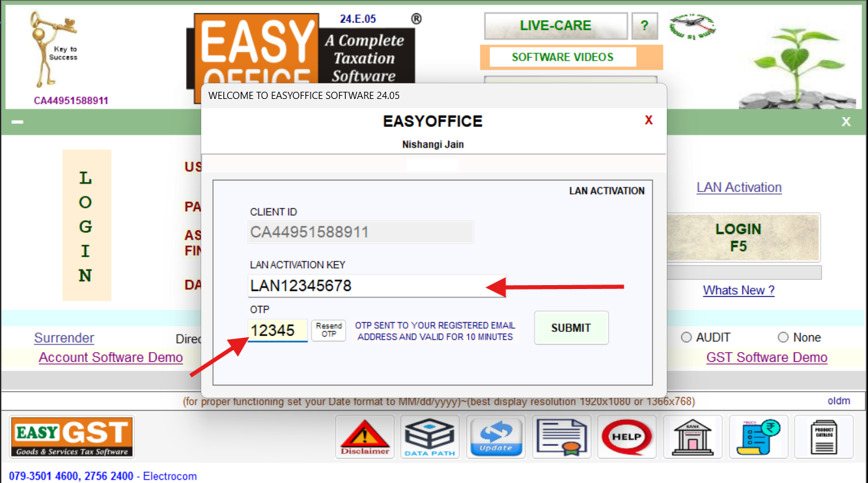The width and height of the screenshot is (868, 483).
Task: Close the LAN activation dialog with red X
Action: 649,120
